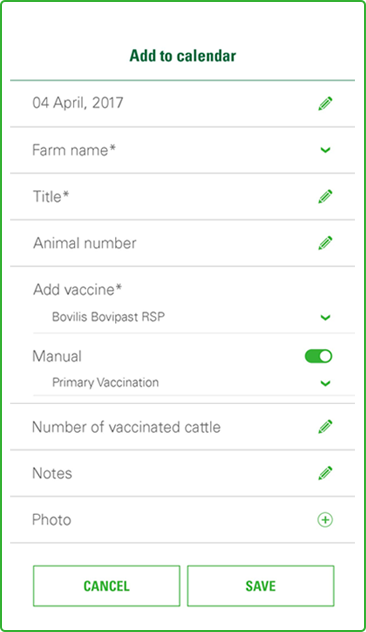Click the Notes edit pencil icon

point(325,473)
